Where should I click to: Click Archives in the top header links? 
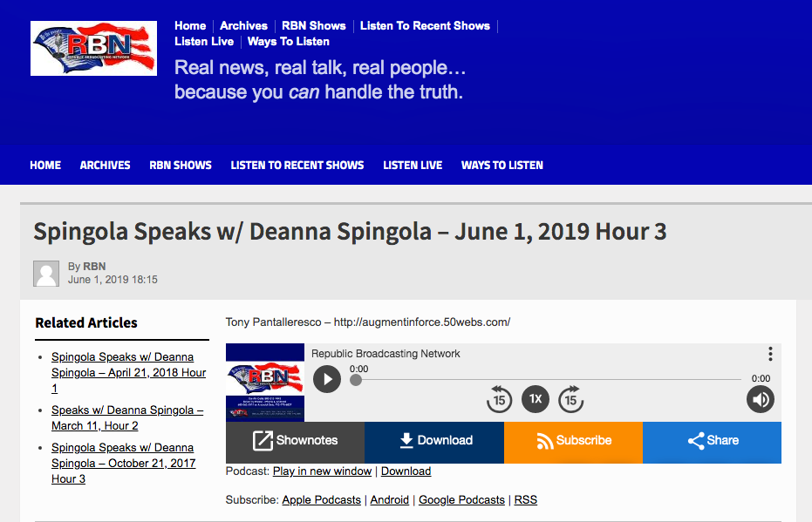point(243,26)
